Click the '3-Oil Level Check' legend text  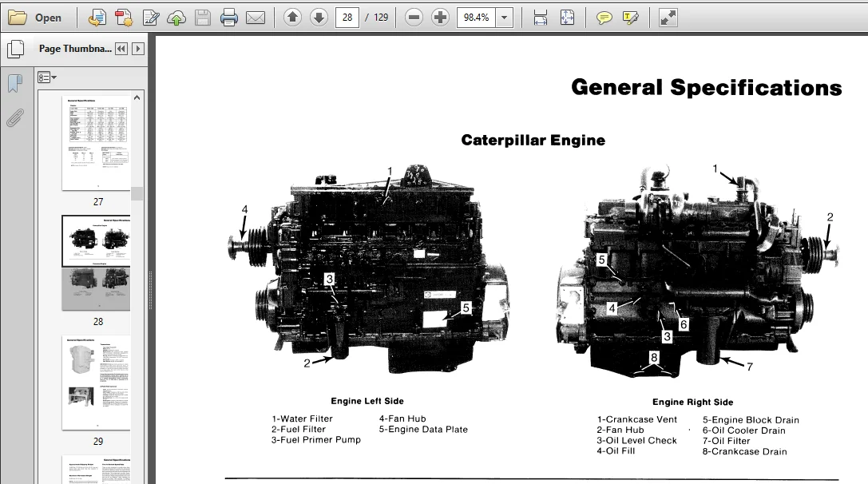(636, 440)
